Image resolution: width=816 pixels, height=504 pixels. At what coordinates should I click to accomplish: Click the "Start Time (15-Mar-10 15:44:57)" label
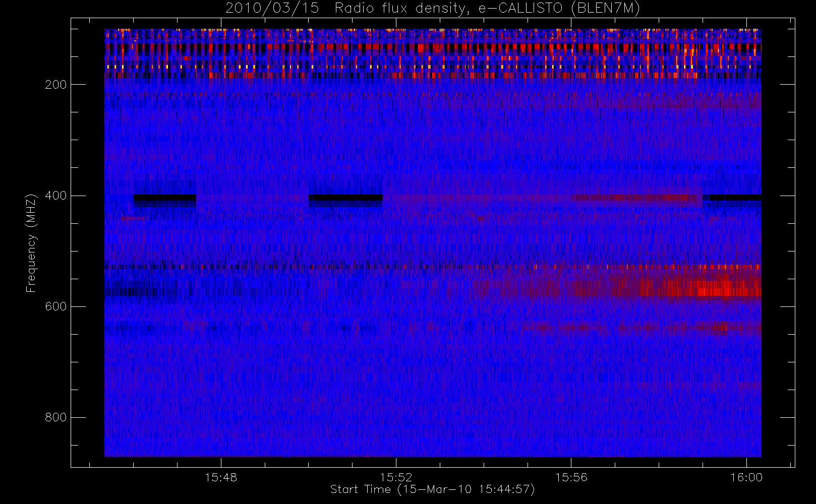(x=432, y=489)
